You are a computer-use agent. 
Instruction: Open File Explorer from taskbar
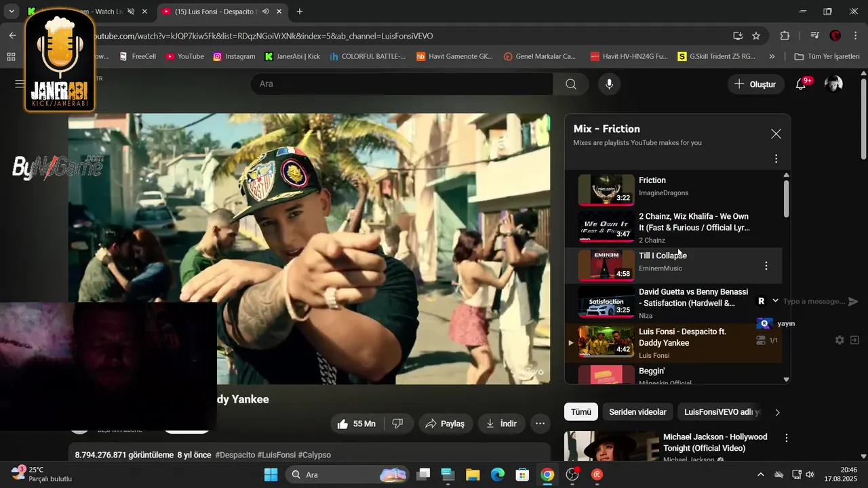point(473,474)
